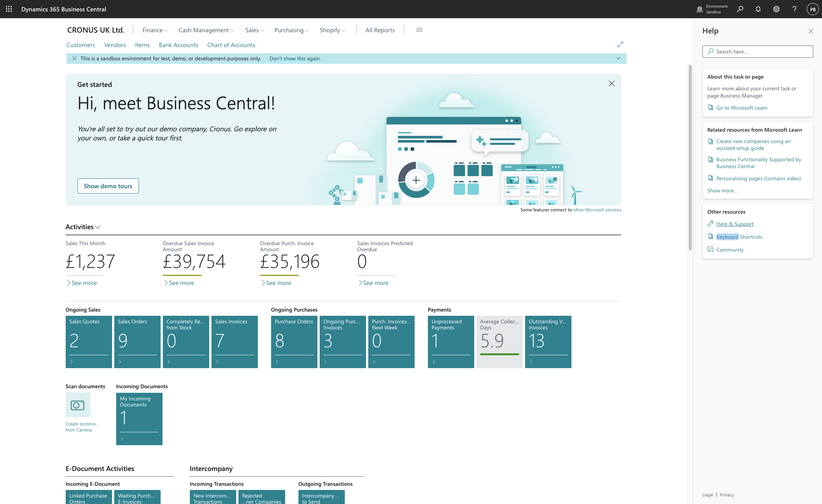Open the PB user account avatar
822x504 pixels.
[x=813, y=9]
